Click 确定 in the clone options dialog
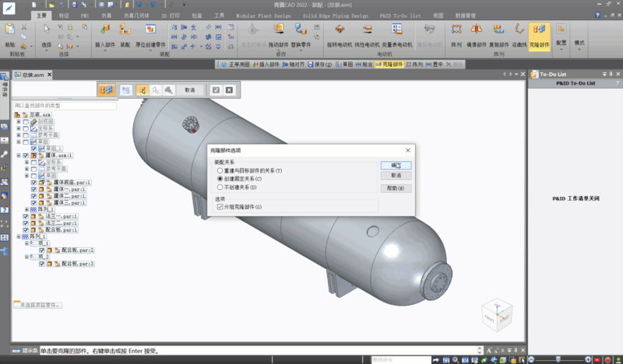The image size is (623, 364). (396, 165)
